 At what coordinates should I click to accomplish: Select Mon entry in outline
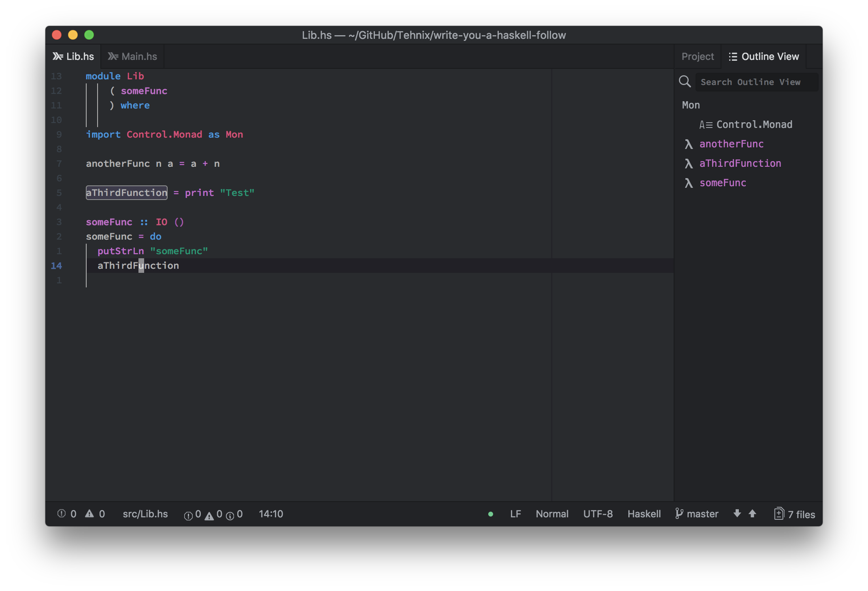[x=691, y=105]
